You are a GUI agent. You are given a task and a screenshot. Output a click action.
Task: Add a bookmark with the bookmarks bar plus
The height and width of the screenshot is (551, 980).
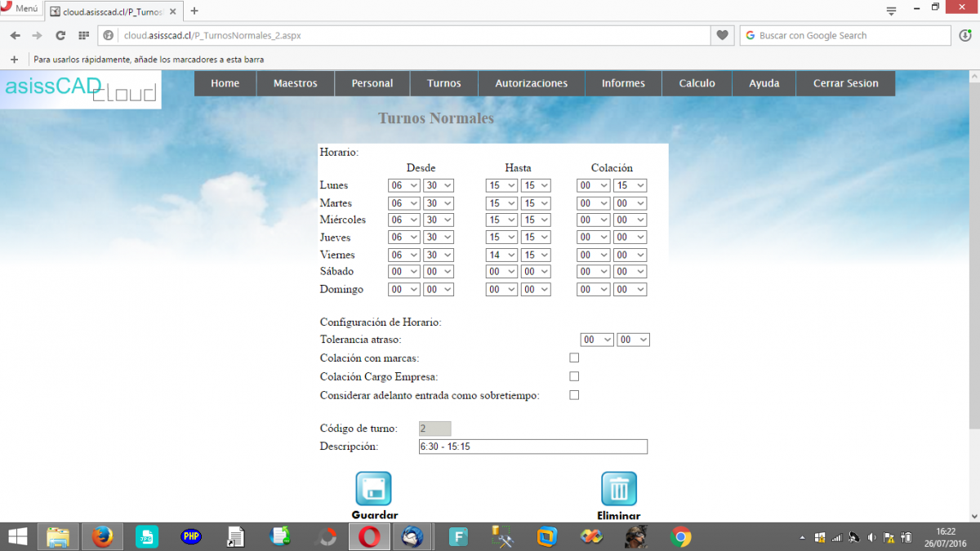[x=14, y=60]
